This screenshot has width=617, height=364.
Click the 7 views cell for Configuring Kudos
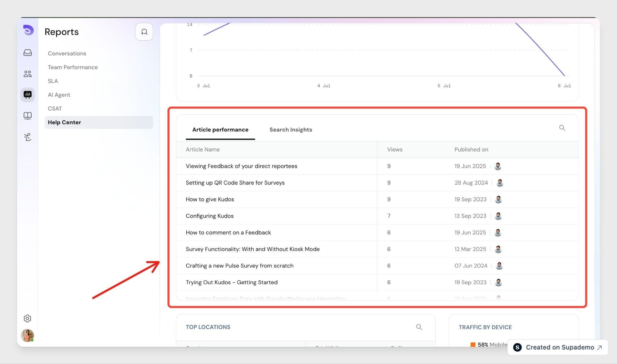389,216
